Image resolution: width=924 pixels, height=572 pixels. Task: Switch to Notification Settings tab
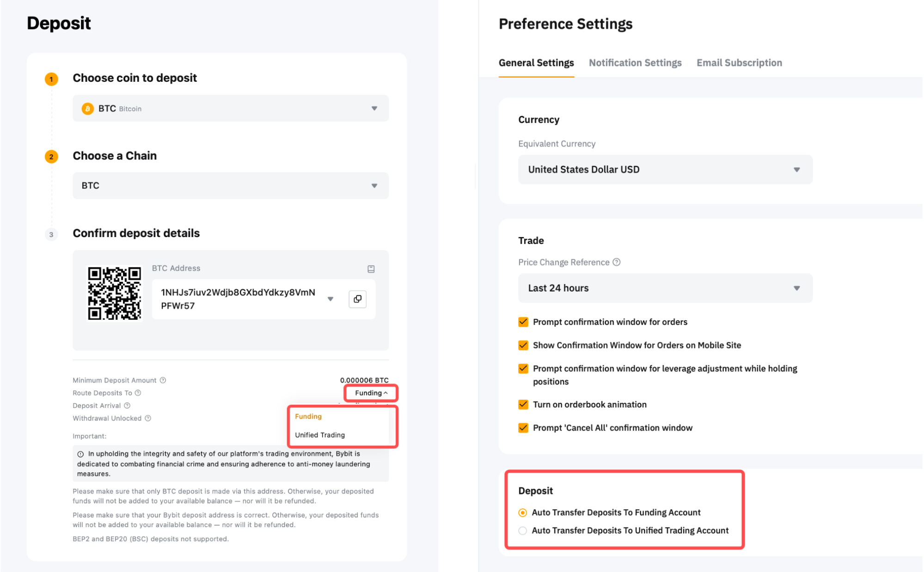[635, 63]
